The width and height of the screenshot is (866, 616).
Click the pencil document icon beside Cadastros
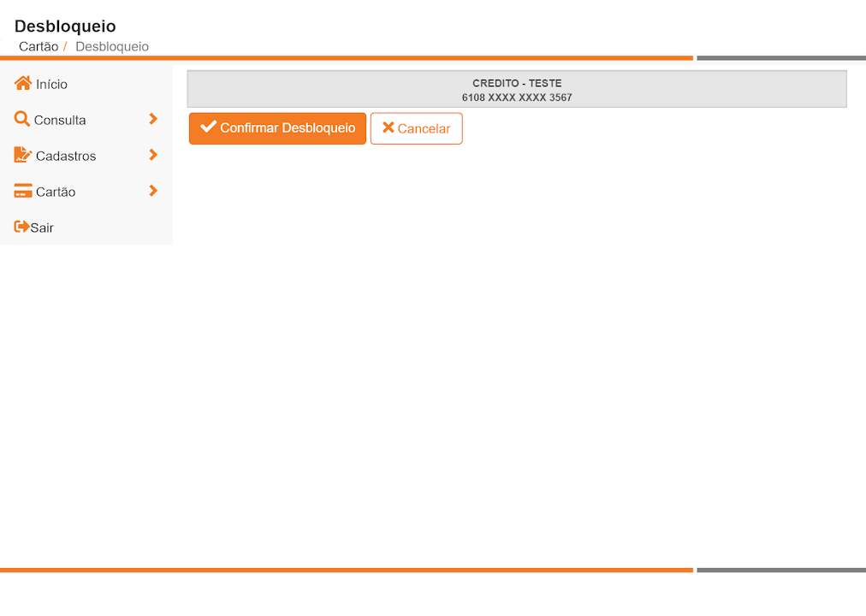23,155
